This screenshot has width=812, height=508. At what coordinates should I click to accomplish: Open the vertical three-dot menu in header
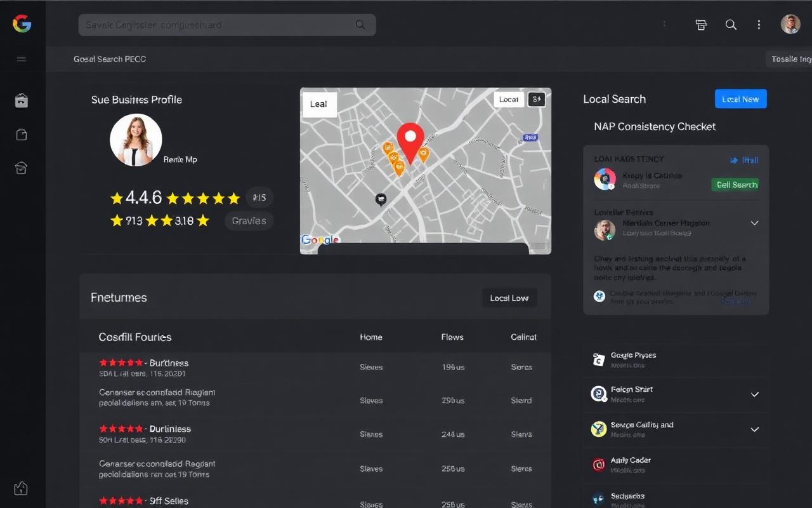click(759, 25)
